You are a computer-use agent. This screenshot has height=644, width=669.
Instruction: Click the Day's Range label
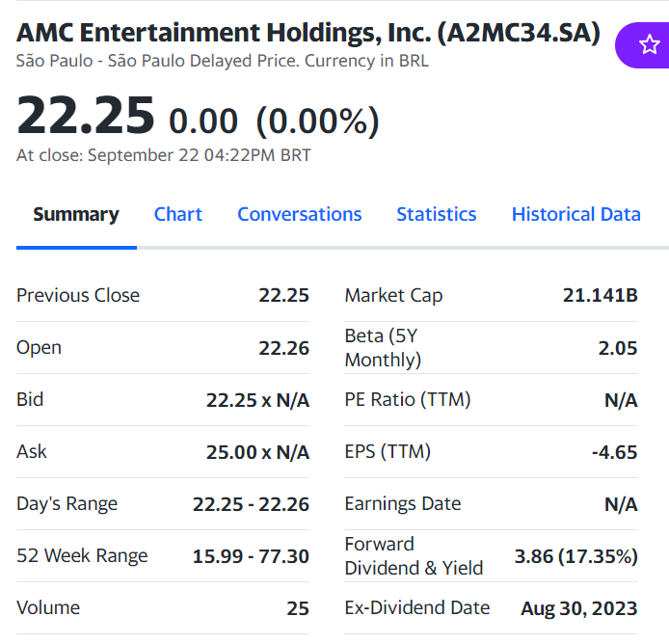tap(67, 503)
